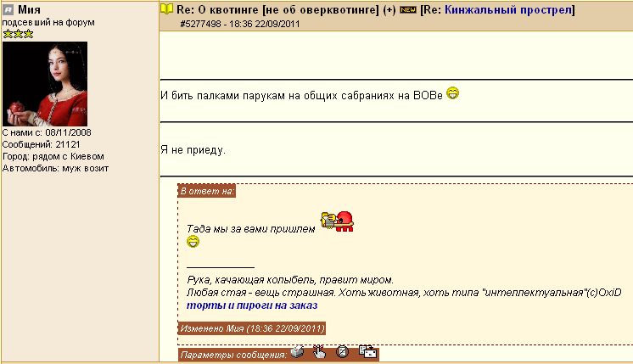Click the forward message icon in options bar

tap(367, 352)
